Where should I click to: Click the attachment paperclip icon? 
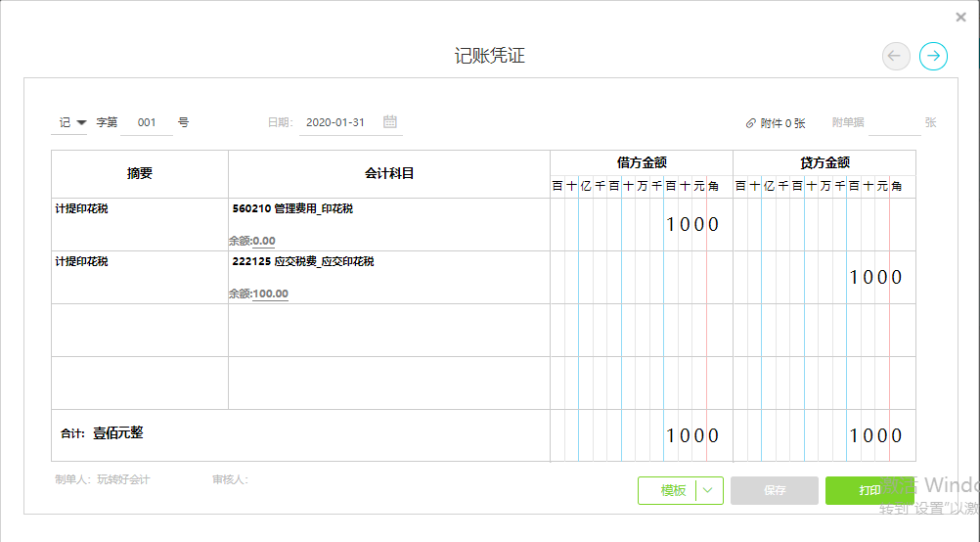[750, 123]
